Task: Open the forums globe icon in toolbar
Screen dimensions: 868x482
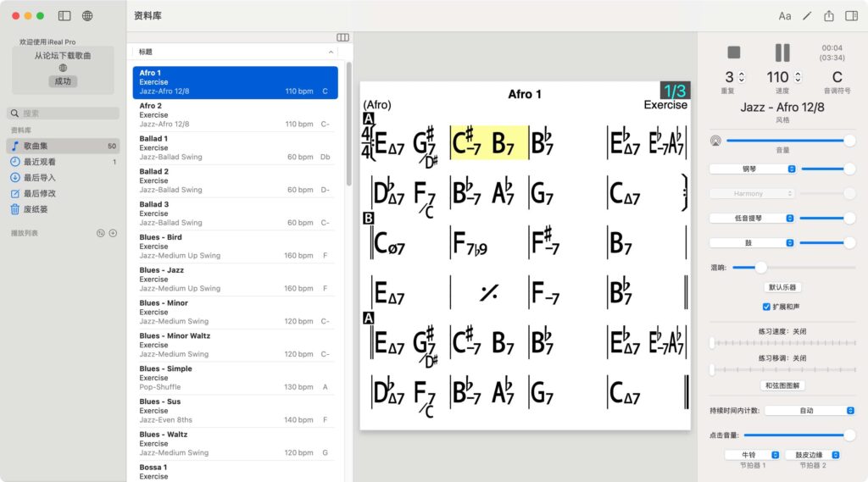Action: click(x=87, y=15)
